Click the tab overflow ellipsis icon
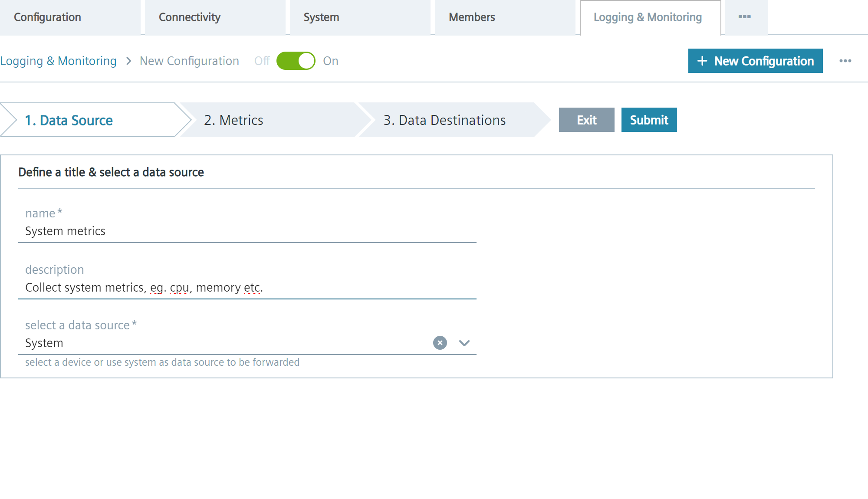 pyautogui.click(x=745, y=17)
